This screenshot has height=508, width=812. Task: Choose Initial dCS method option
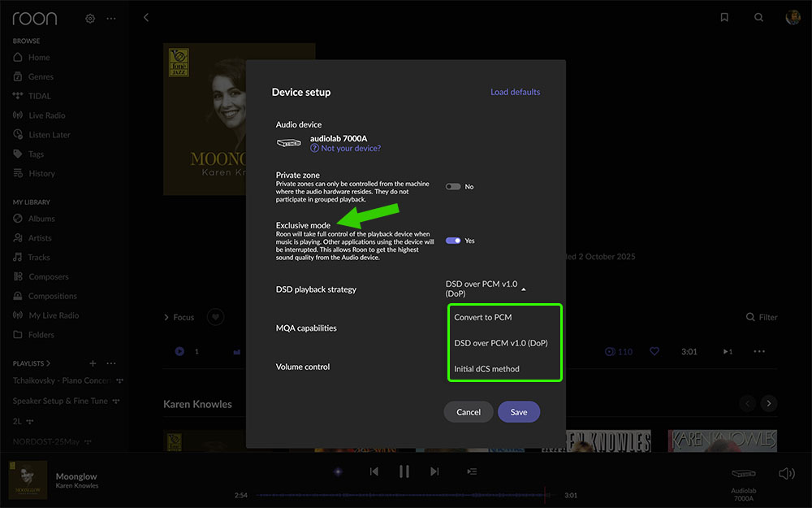pos(486,369)
